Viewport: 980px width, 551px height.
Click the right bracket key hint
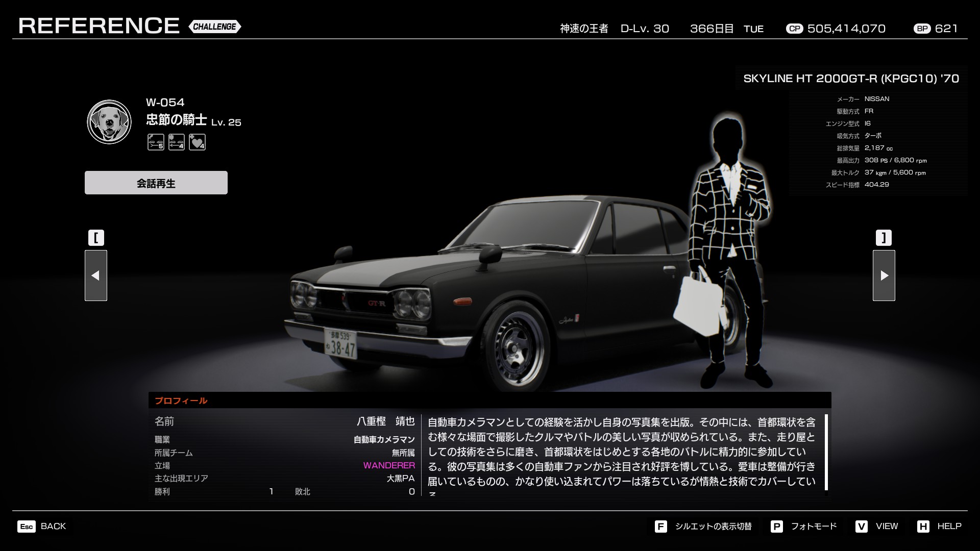click(884, 238)
